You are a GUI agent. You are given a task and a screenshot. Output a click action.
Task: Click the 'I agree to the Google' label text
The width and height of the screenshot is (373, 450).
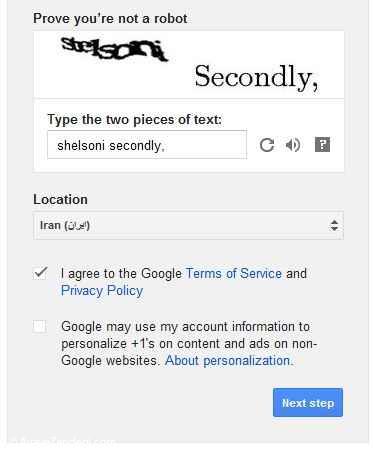point(121,274)
